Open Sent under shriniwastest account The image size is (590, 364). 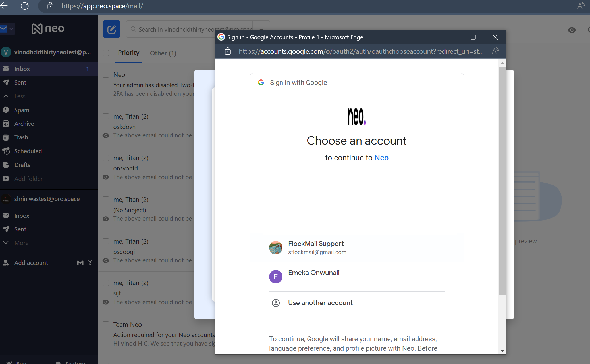click(49, 229)
